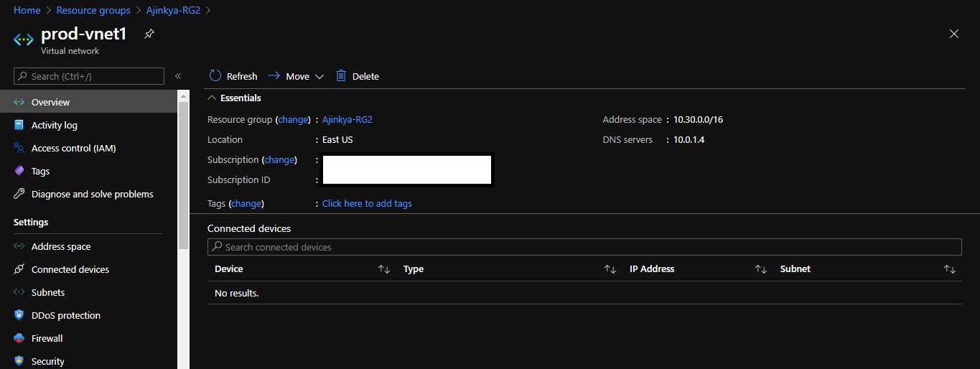Screen dimensions: 980x369
Task: Click the IP Address column header
Action: pyautogui.click(x=652, y=268)
